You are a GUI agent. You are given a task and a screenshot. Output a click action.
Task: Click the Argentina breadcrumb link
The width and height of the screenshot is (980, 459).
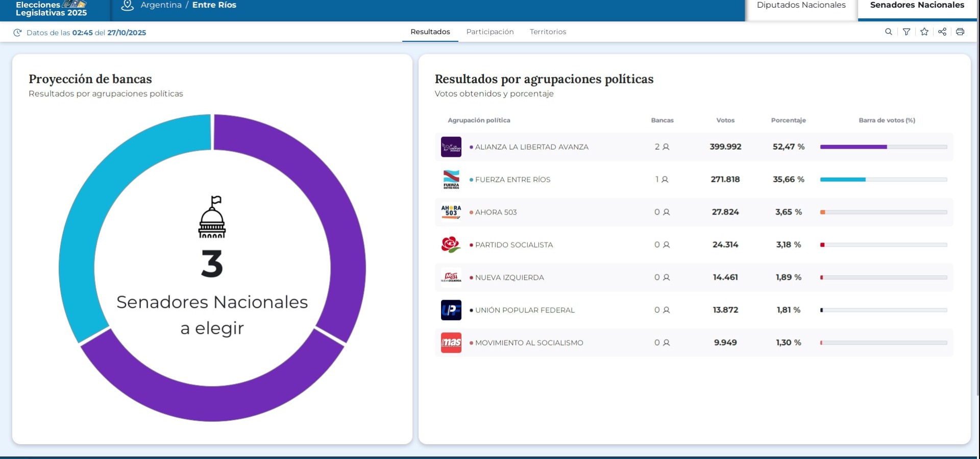point(161,5)
